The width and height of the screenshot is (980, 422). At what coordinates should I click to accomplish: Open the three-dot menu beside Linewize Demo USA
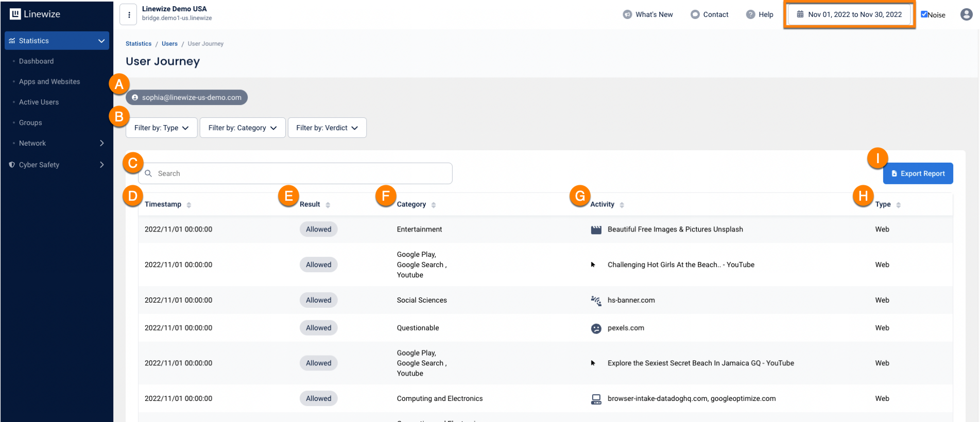tap(129, 14)
